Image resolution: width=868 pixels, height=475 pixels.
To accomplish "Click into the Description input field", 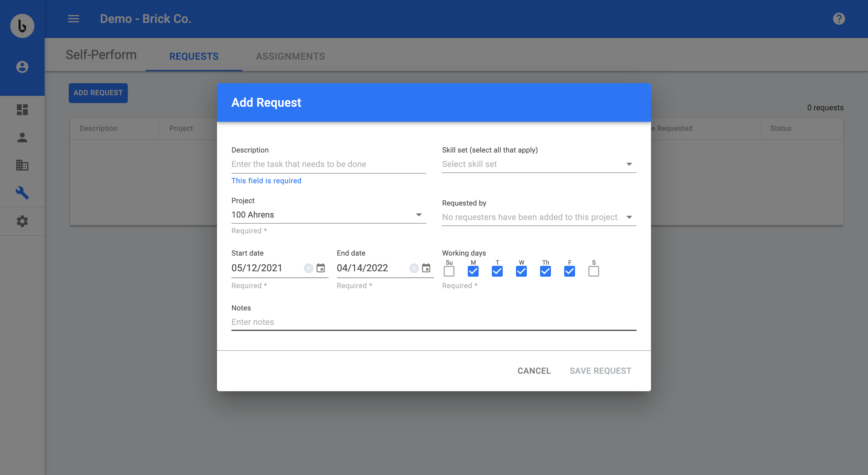I will pos(328,164).
